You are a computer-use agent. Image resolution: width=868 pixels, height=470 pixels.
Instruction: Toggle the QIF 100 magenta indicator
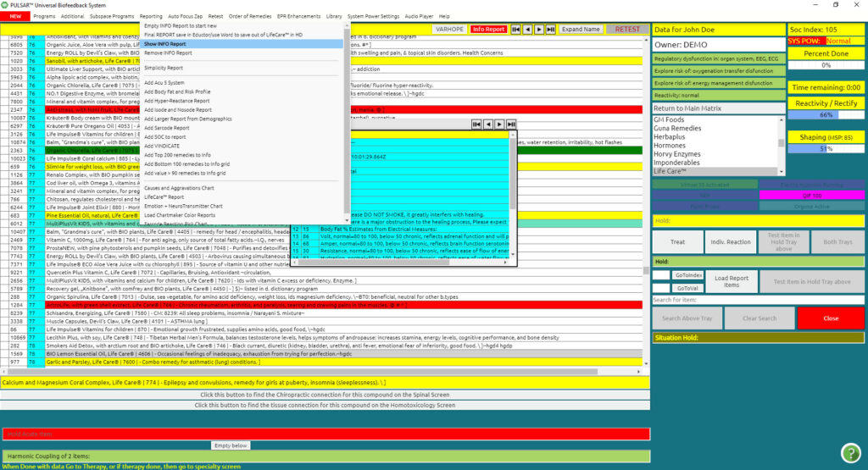point(811,195)
